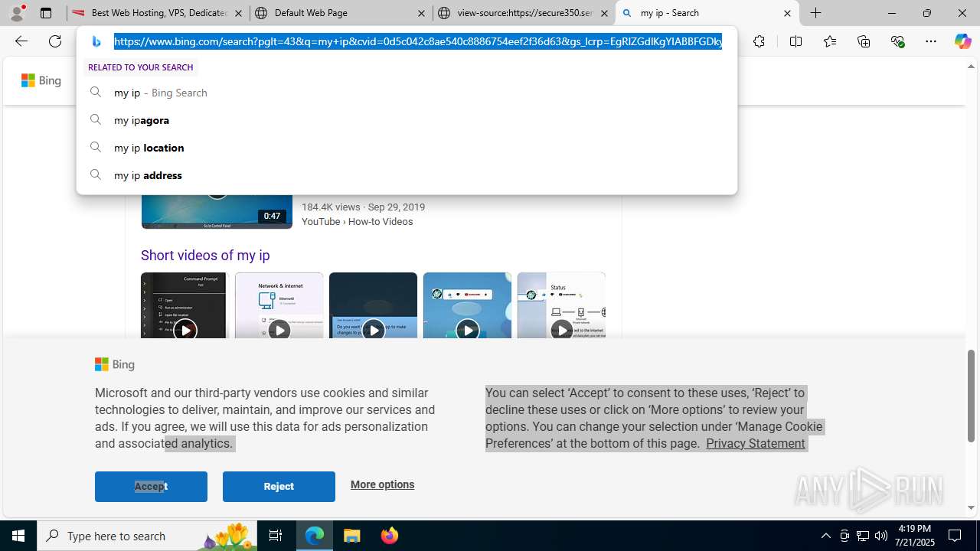Choose suggestion 'my ip location'
The width and height of the screenshot is (980, 551).
pyautogui.click(x=407, y=148)
